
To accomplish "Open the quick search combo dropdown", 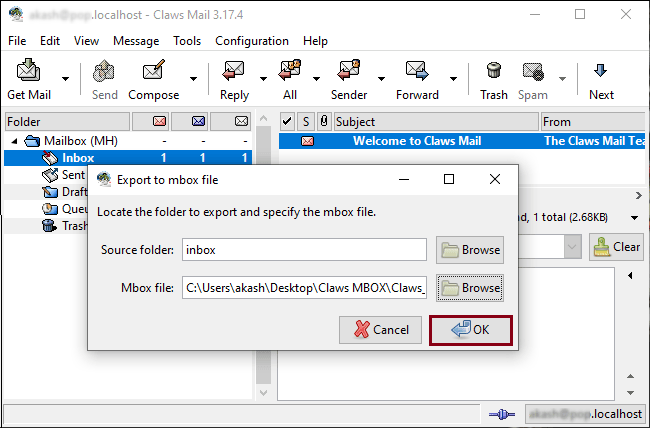I will (572, 247).
